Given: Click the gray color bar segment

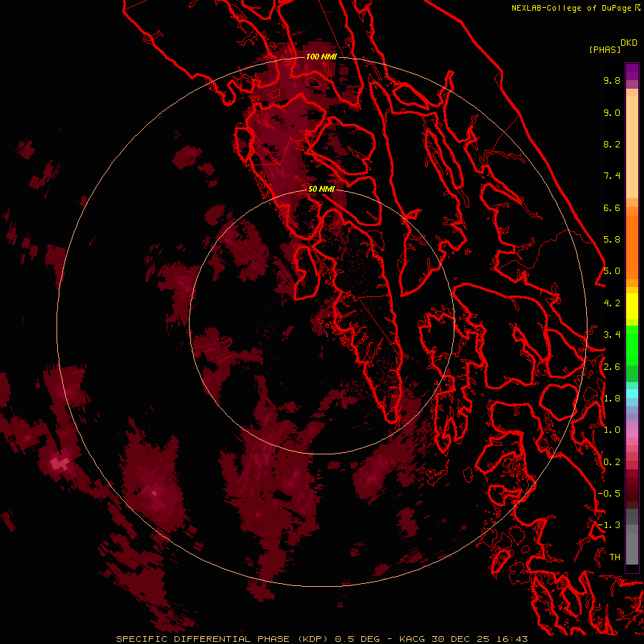Looking at the screenshot, I should point(632,537).
